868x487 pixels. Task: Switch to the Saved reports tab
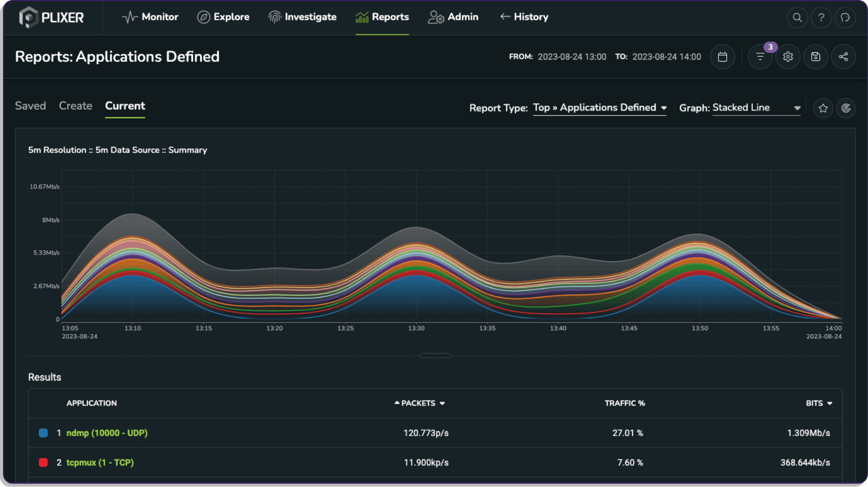[x=31, y=106]
